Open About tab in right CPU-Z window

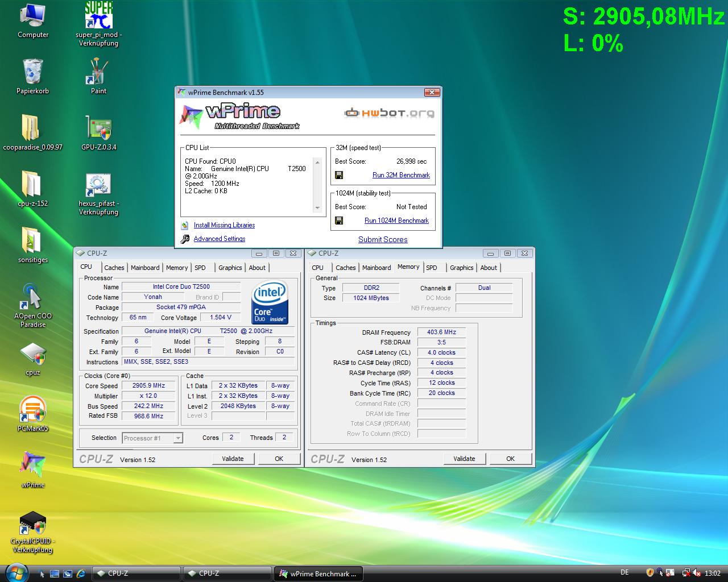489,268
